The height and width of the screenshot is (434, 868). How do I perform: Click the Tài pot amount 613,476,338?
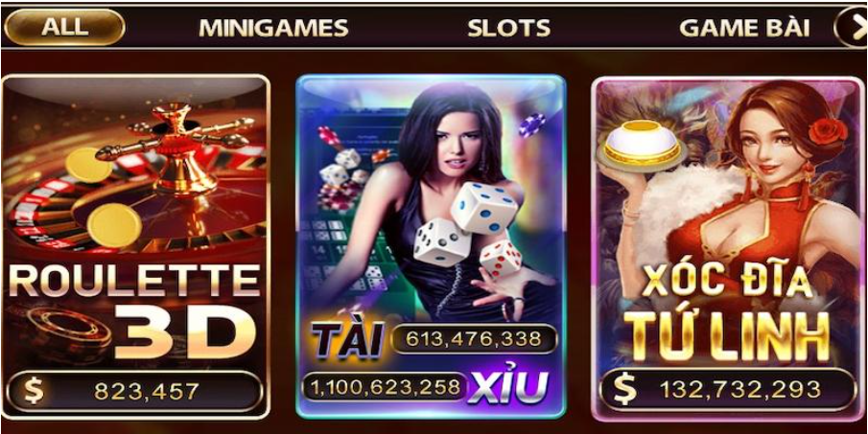pyautogui.click(x=473, y=339)
